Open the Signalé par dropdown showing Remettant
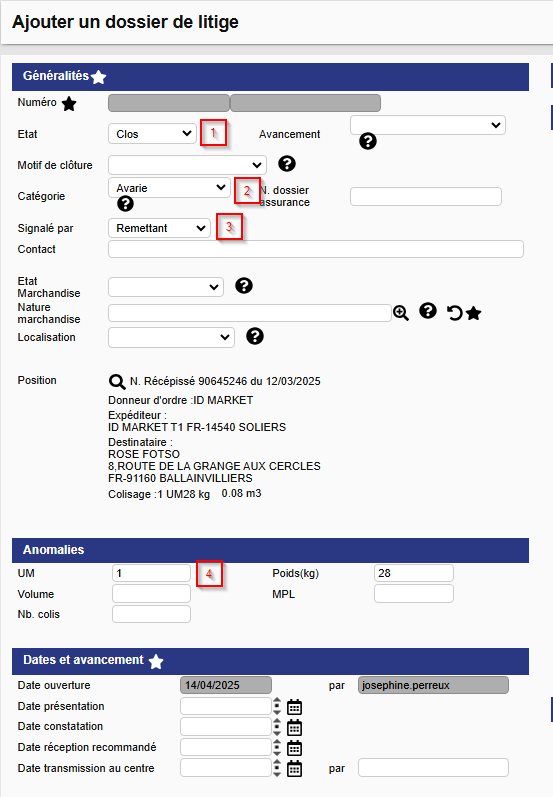This screenshot has height=797, width=553. (159, 228)
